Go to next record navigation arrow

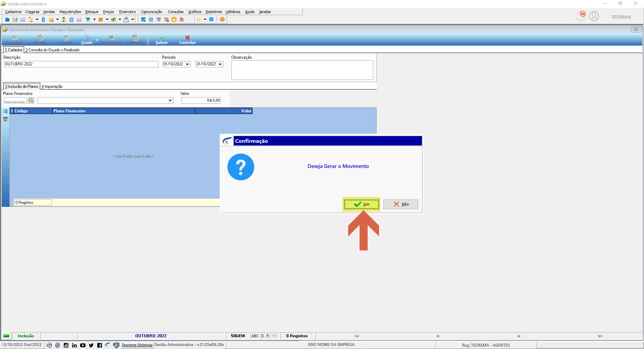click(519, 336)
